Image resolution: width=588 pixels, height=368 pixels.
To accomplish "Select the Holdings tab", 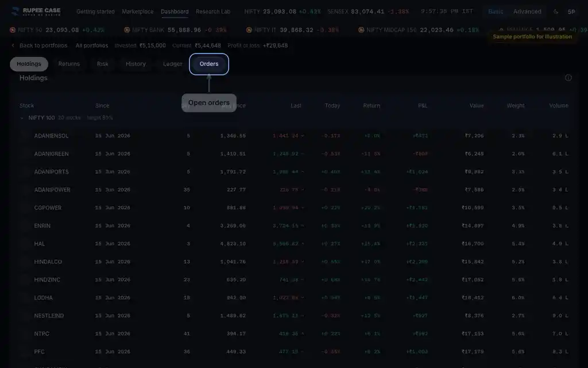I will click(29, 64).
